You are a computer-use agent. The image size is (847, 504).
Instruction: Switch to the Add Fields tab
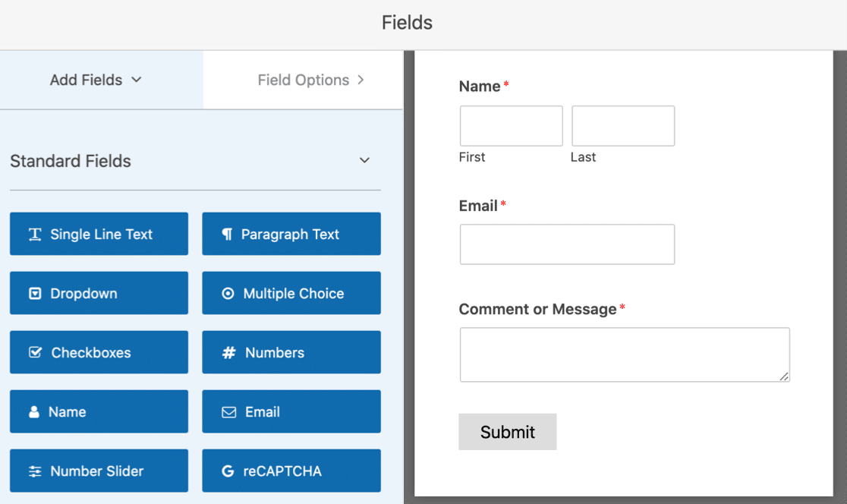[102, 80]
